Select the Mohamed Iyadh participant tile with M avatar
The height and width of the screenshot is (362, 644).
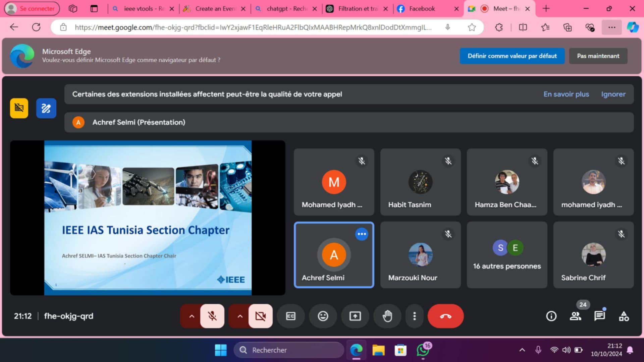[x=334, y=182]
